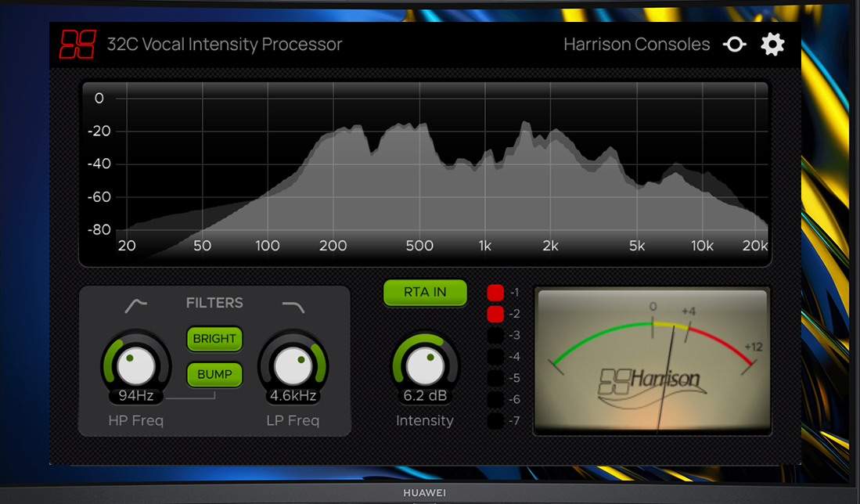Screen dimensions: 860x504
Task: Click the -1 red gain reduction LED
Action: pos(495,293)
